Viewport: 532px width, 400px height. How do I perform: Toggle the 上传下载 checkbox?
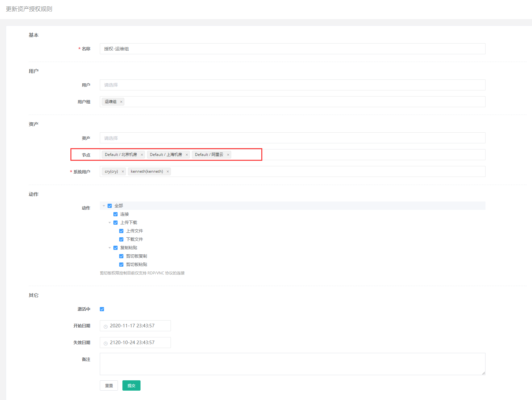click(x=116, y=222)
